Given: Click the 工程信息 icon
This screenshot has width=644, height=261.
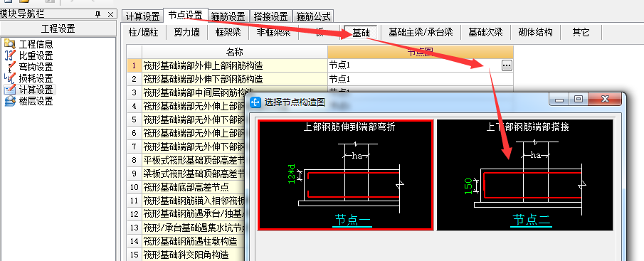Looking at the screenshot, I should pos(10,44).
